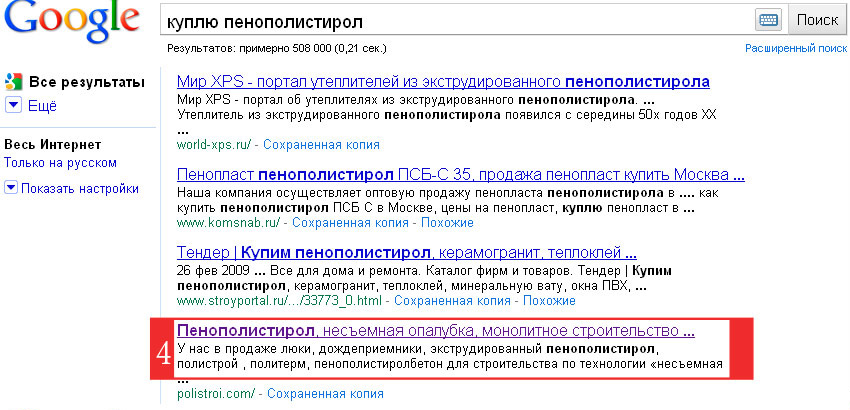
Task: Click Показать настройки link
Action: 80,189
